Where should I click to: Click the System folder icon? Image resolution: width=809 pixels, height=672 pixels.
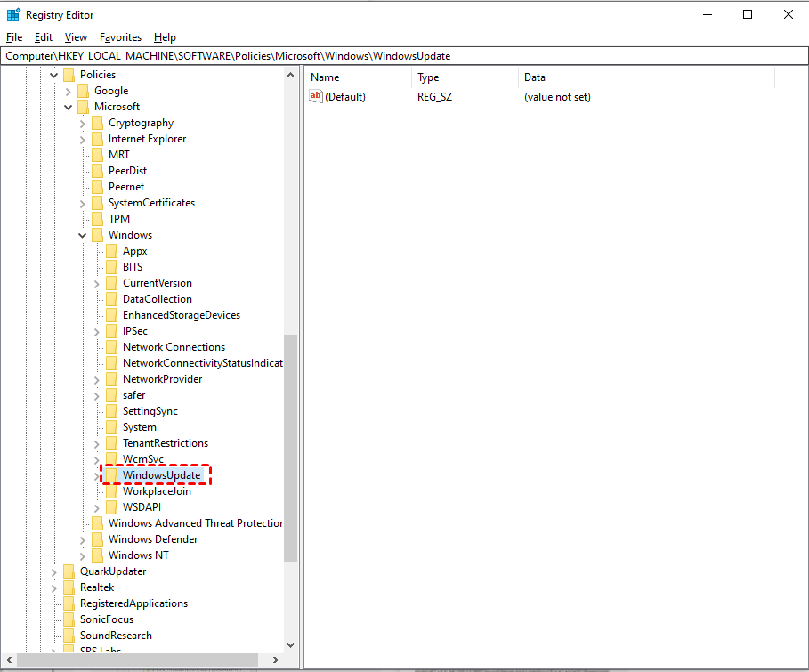(x=111, y=427)
